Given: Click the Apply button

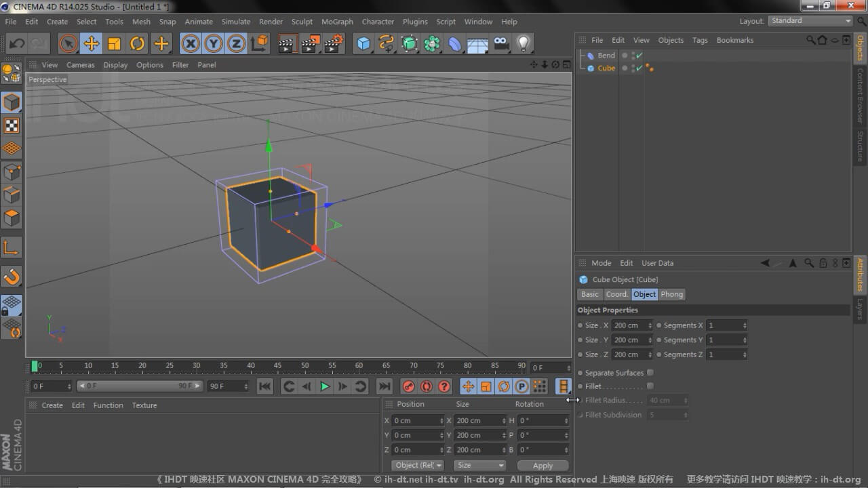Looking at the screenshot, I should click(x=543, y=466).
